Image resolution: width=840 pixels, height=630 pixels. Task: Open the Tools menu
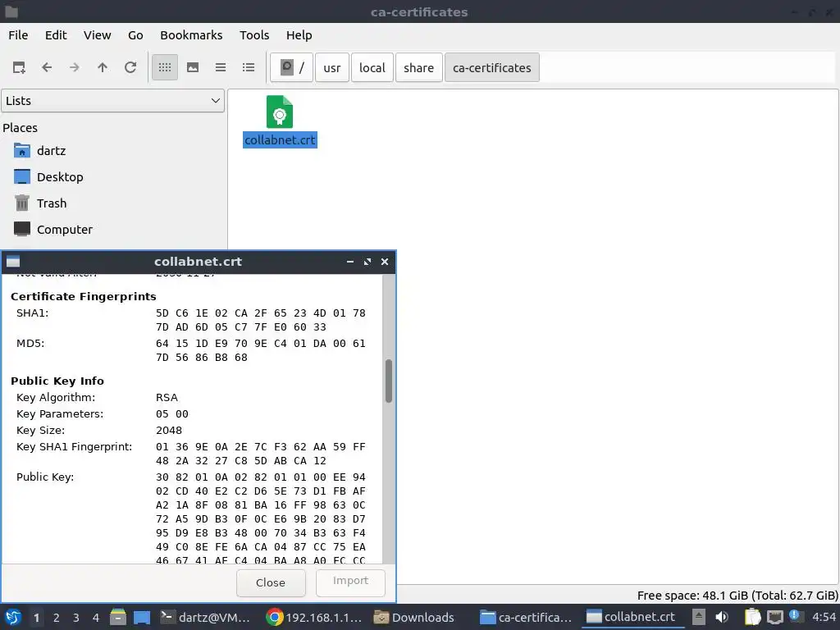(254, 35)
